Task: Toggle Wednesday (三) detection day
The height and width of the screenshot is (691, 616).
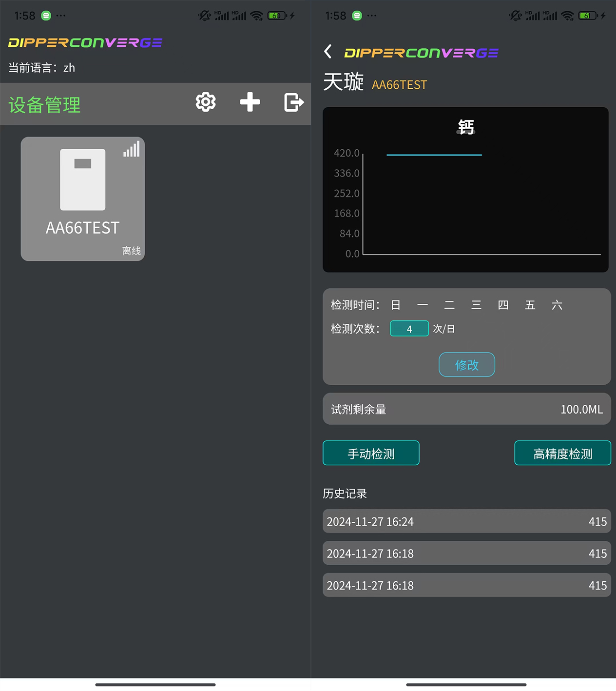Action: [x=476, y=305]
